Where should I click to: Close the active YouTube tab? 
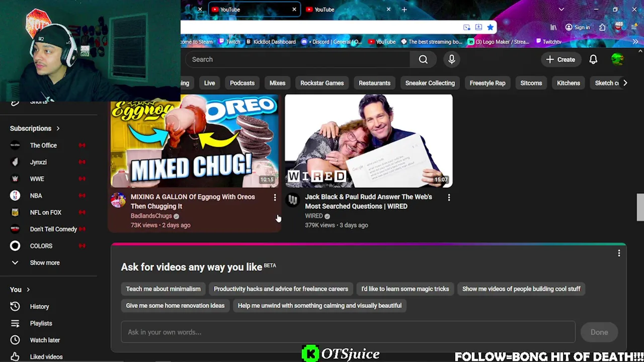(x=294, y=9)
